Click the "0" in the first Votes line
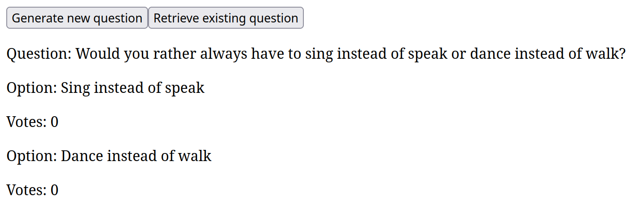The width and height of the screenshot is (644, 223). (54, 122)
